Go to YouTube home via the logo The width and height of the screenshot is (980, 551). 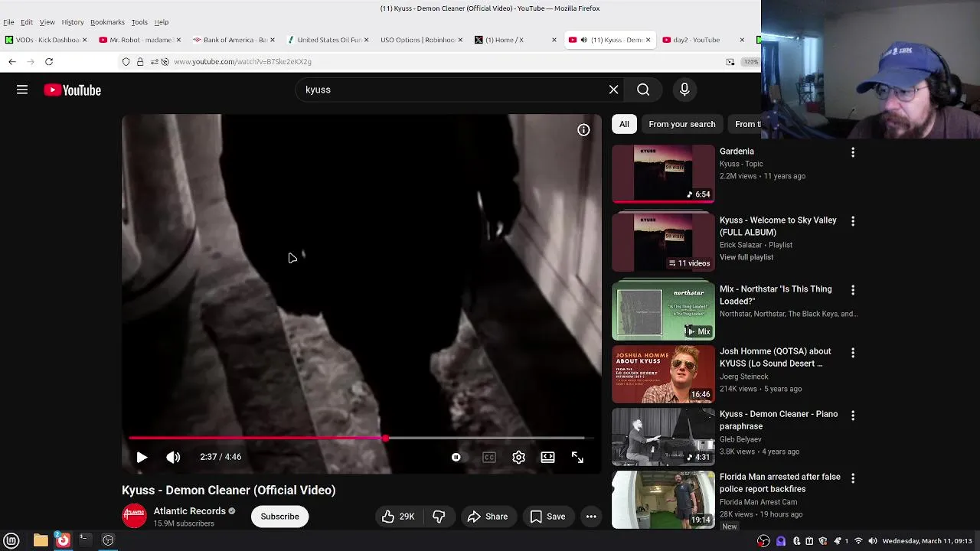pyautogui.click(x=72, y=90)
